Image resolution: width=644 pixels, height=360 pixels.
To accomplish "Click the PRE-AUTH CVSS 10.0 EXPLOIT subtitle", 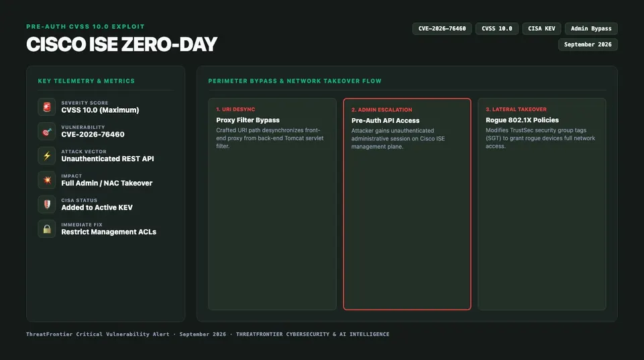I will 85,26.
